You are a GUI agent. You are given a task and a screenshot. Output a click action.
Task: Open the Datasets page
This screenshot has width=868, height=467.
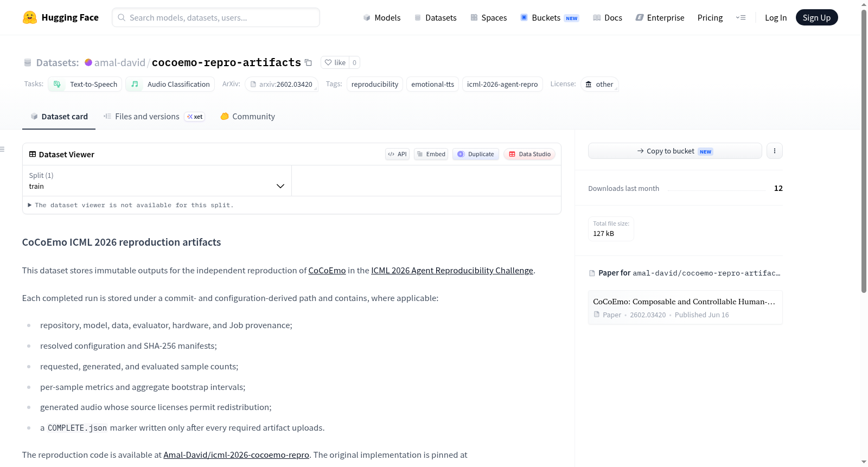pyautogui.click(x=435, y=17)
